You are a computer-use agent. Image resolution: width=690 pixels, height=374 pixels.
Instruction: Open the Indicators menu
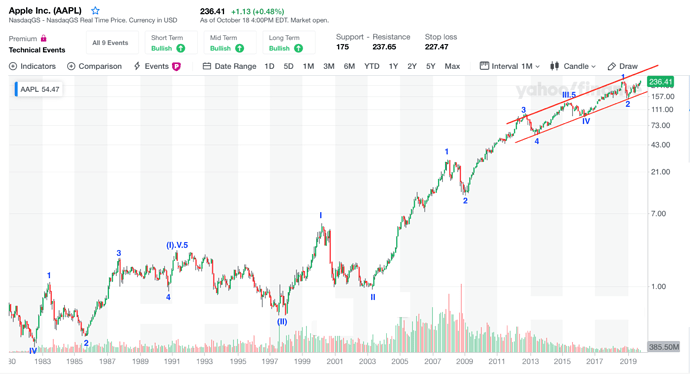point(33,66)
